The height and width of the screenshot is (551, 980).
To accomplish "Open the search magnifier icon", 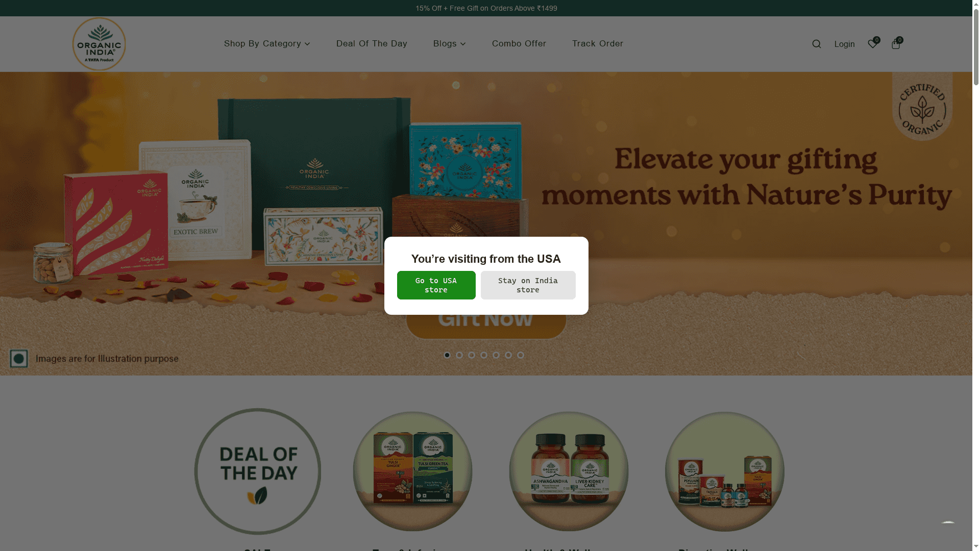I will click(x=816, y=44).
